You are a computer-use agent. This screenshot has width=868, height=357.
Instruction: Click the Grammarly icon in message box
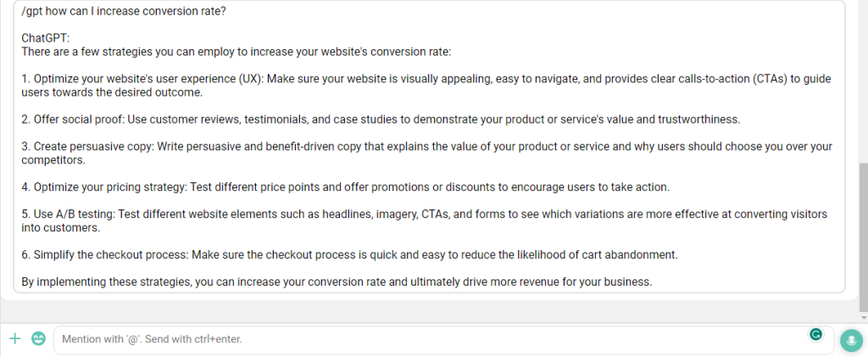click(815, 334)
